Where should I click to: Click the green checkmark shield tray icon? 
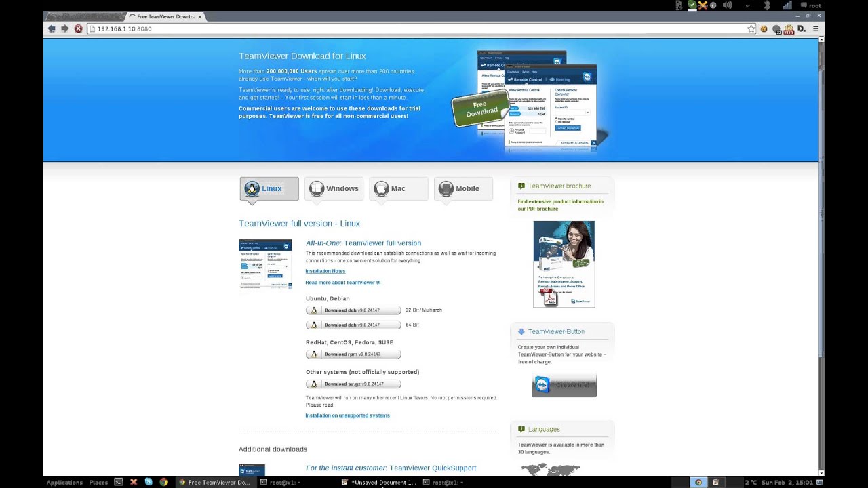tap(692, 5)
